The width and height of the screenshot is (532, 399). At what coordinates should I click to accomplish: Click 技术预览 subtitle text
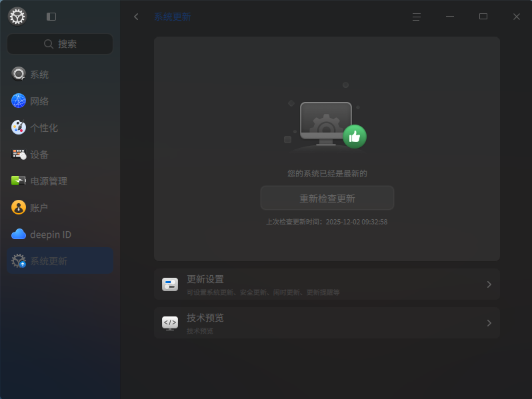200,331
